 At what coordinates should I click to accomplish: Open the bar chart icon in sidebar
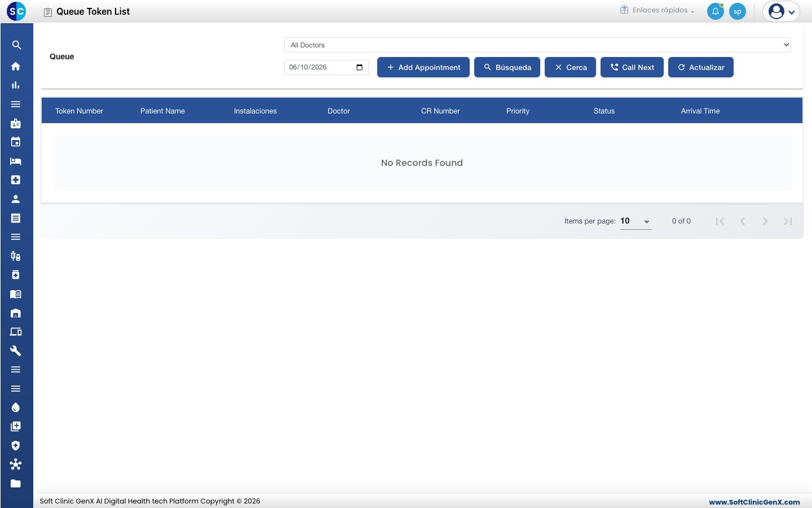click(16, 85)
